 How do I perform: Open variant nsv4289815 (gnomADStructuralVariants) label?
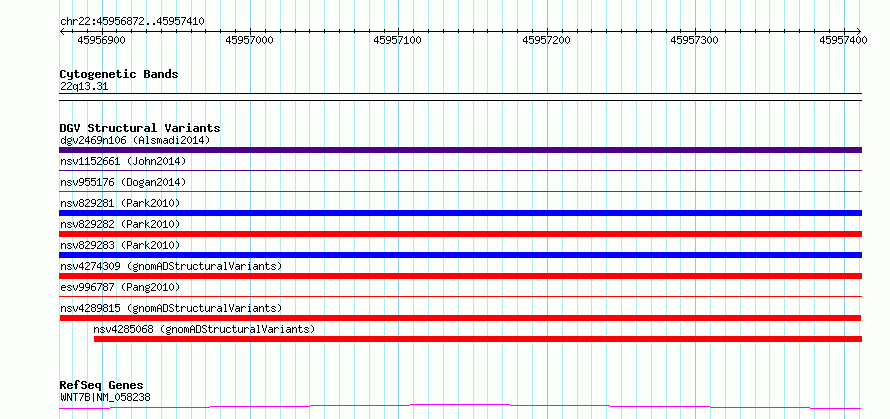click(171, 308)
